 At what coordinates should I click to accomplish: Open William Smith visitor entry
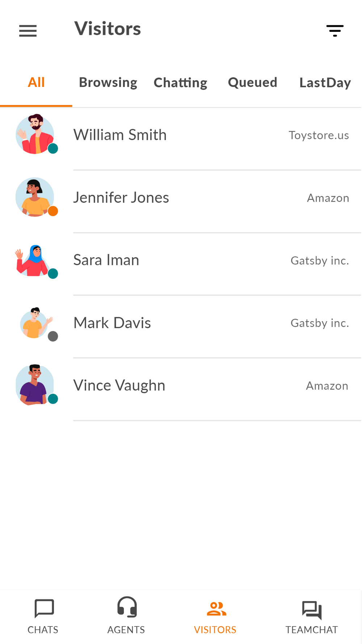pyautogui.click(x=181, y=139)
